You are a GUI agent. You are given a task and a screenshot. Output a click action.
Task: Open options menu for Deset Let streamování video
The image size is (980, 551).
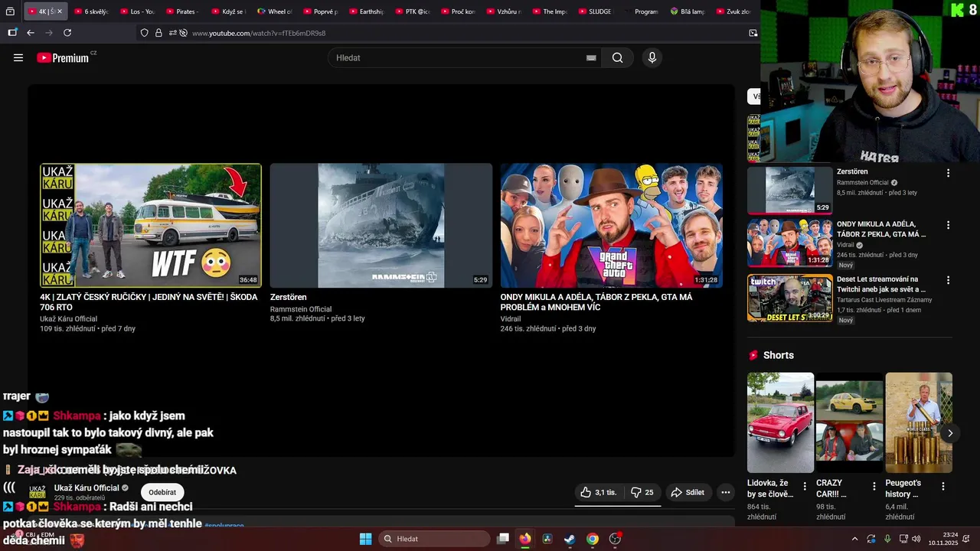click(x=948, y=280)
